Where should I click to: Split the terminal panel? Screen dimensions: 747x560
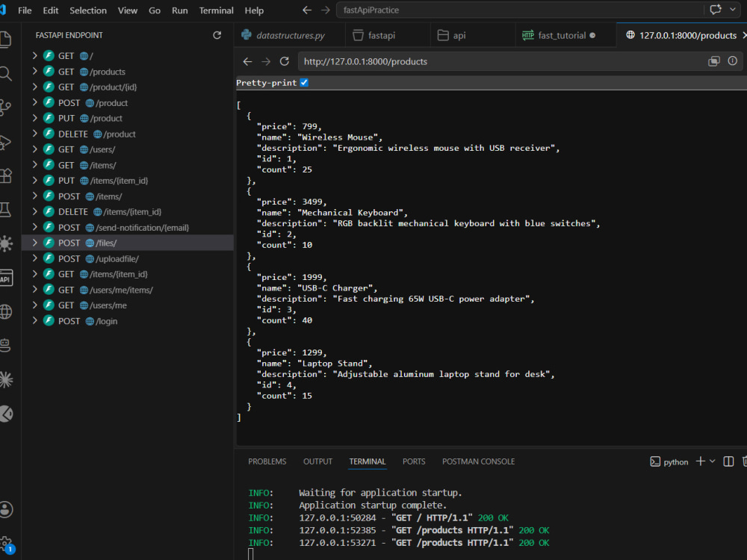[728, 461]
